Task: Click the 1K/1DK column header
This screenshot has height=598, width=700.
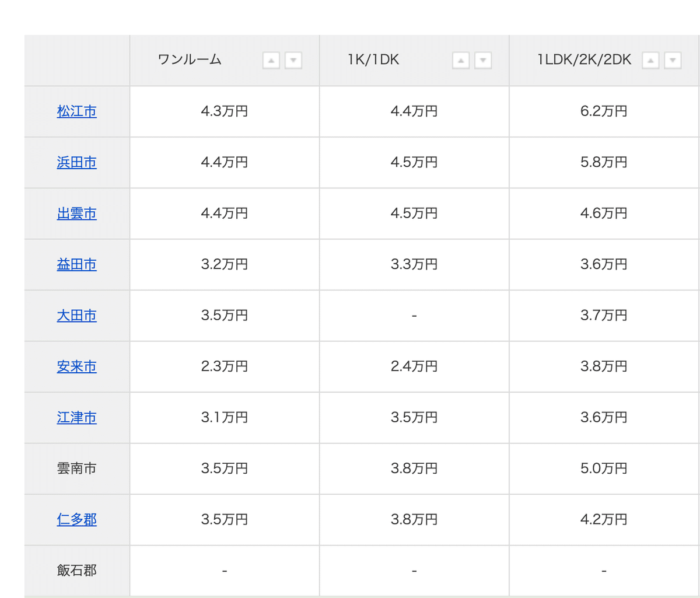Action: [x=373, y=60]
